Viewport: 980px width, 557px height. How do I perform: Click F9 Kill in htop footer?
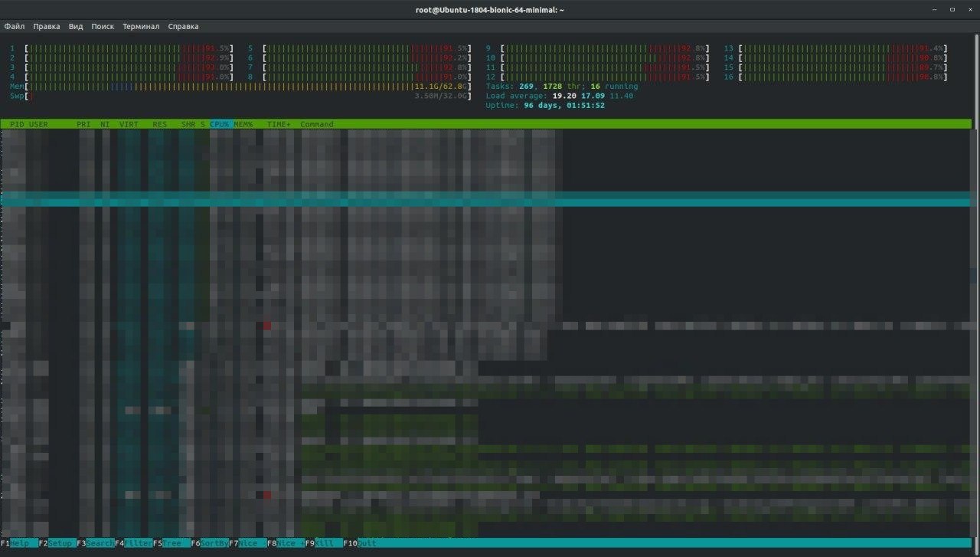324,543
